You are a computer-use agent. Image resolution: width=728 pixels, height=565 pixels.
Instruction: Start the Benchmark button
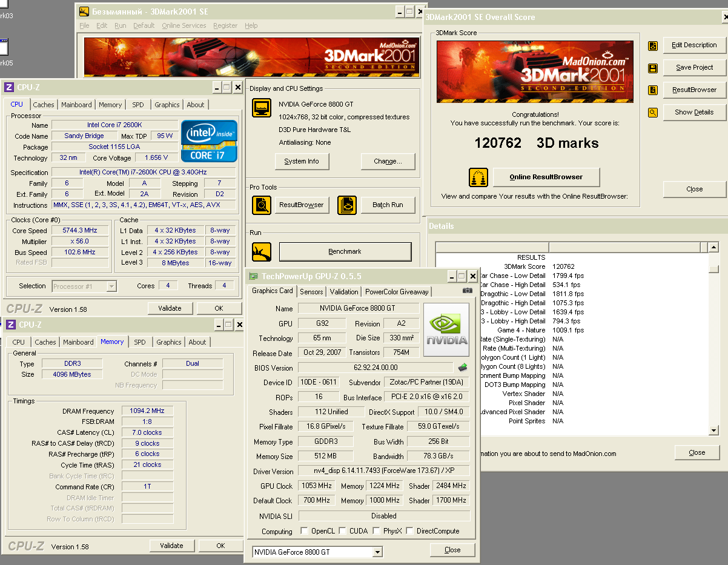pos(345,251)
